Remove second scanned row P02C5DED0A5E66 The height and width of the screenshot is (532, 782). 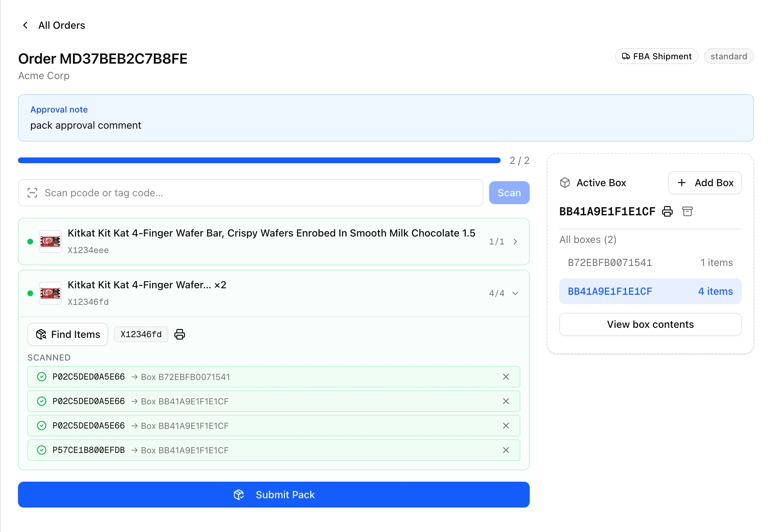506,401
